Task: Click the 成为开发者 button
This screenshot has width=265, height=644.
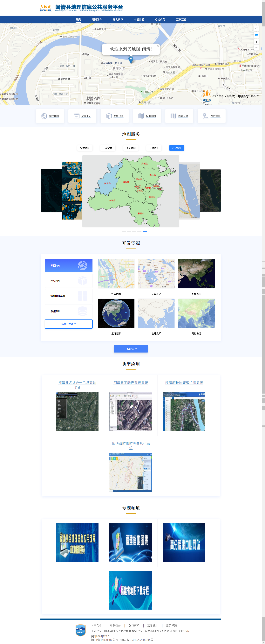Action: point(69,324)
